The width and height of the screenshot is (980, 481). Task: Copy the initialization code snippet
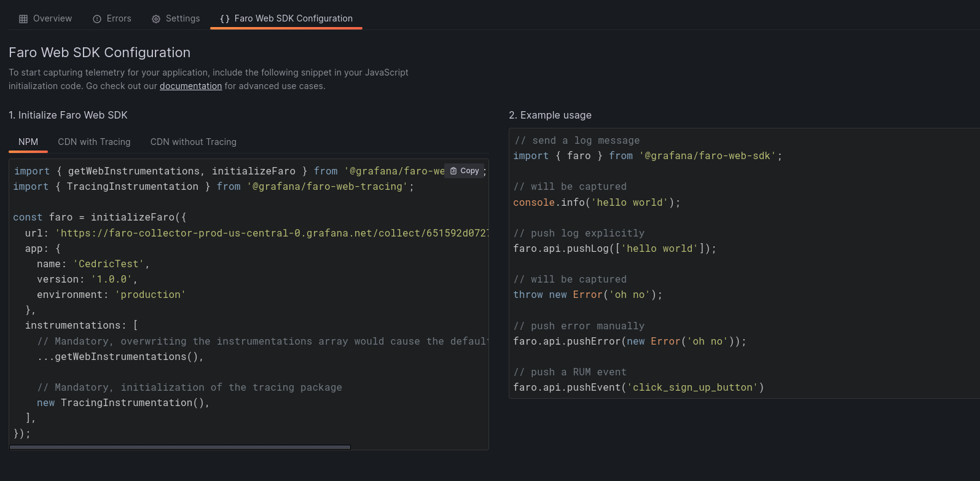click(464, 171)
